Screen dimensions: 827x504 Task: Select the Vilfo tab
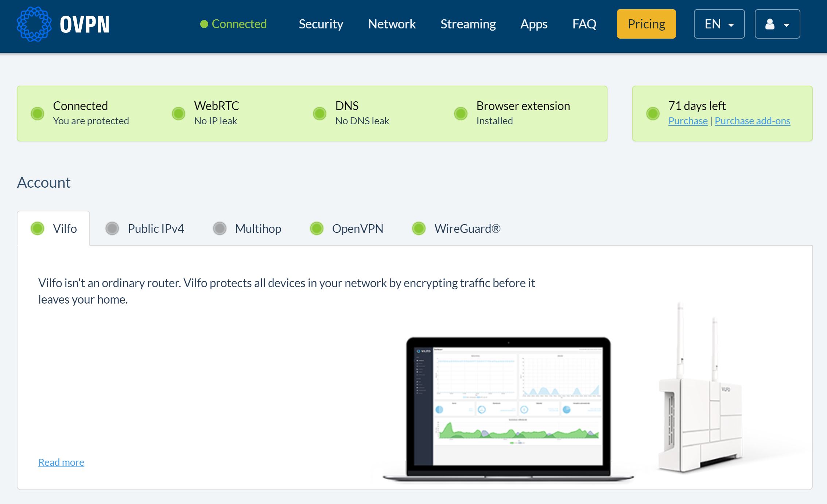coord(54,228)
